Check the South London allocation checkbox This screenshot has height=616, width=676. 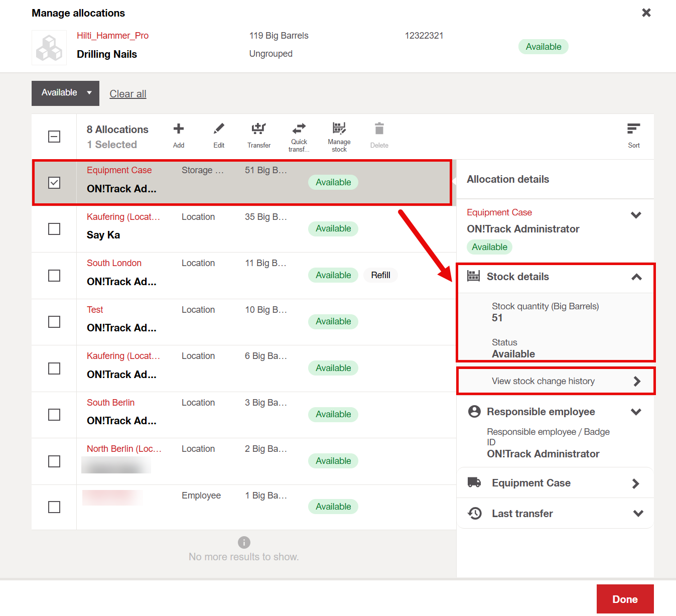point(54,276)
